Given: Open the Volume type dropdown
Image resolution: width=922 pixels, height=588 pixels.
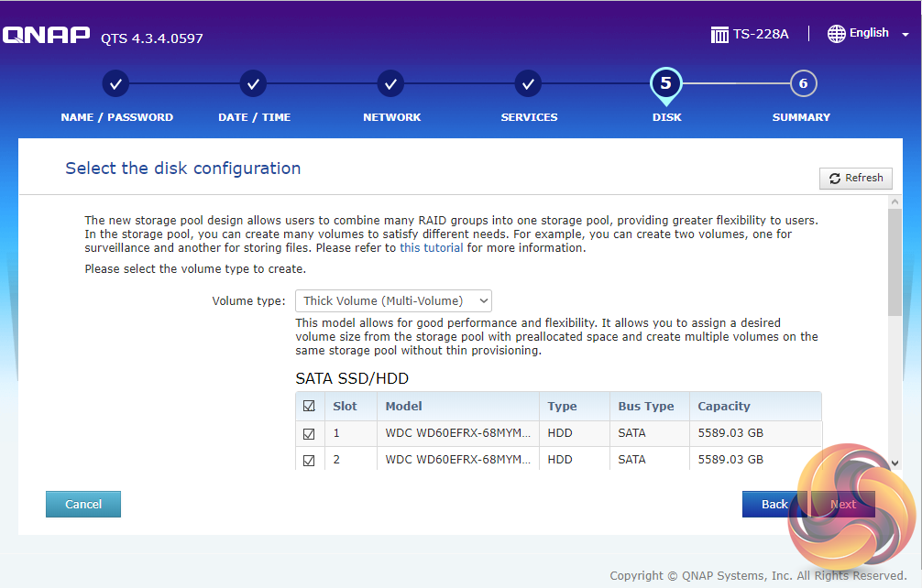Looking at the screenshot, I should (393, 300).
